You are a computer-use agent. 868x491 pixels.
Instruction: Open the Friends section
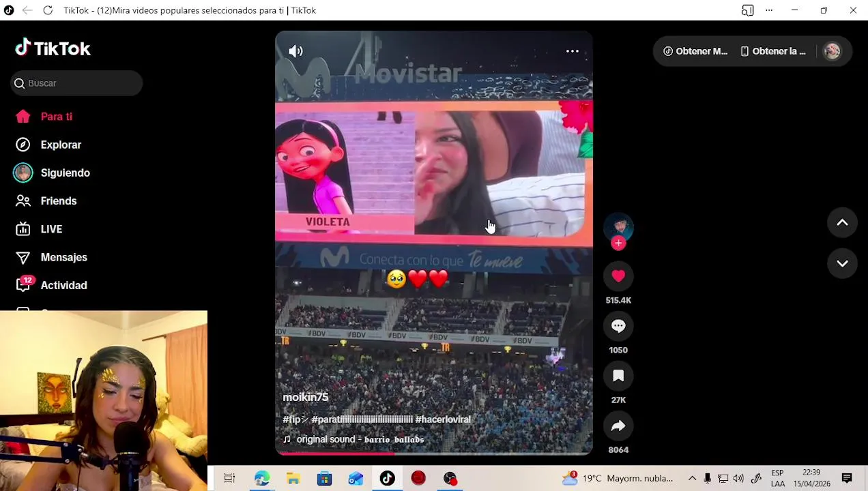pos(46,201)
